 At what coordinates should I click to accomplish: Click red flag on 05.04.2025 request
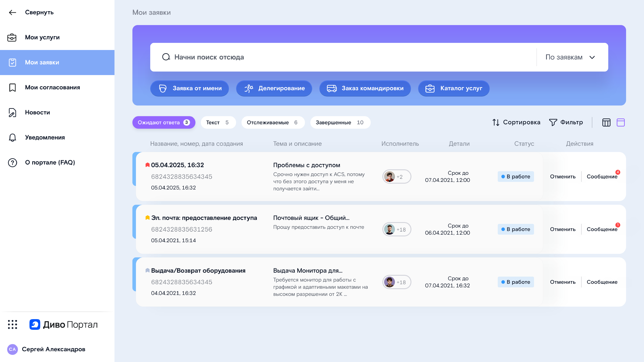pyautogui.click(x=147, y=165)
